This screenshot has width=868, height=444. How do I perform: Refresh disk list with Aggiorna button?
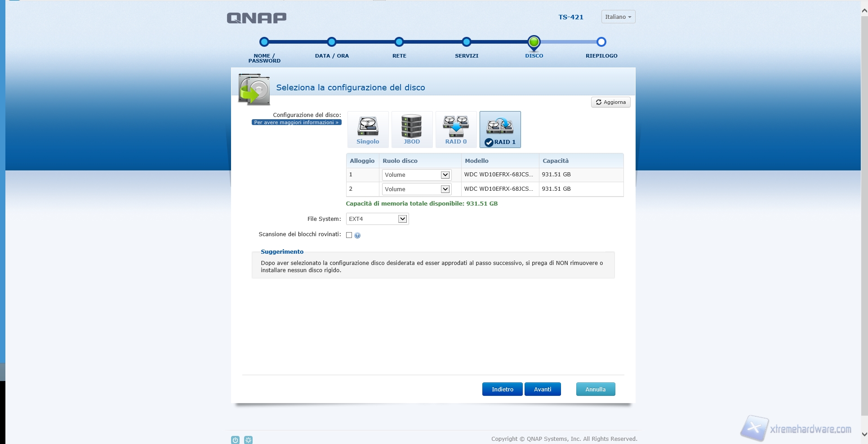tap(610, 103)
